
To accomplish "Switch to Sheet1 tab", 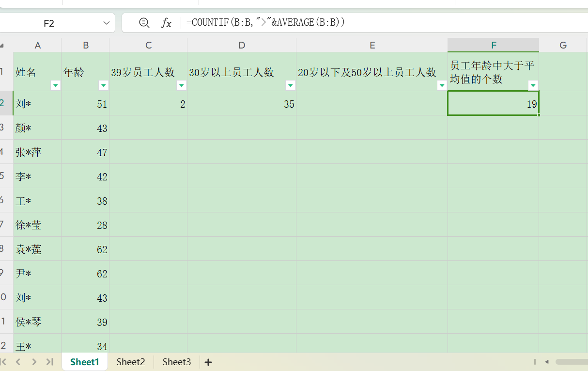I will 85,362.
